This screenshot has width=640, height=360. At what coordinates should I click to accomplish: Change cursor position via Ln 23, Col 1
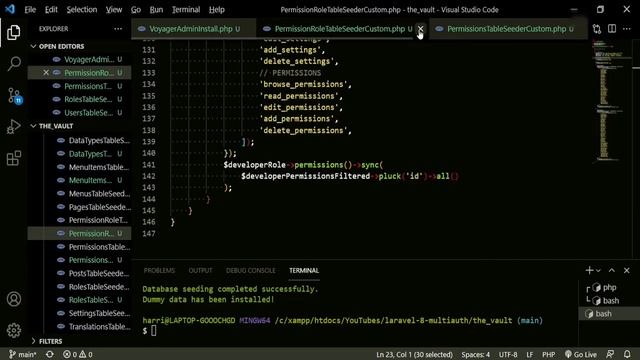[414, 354]
